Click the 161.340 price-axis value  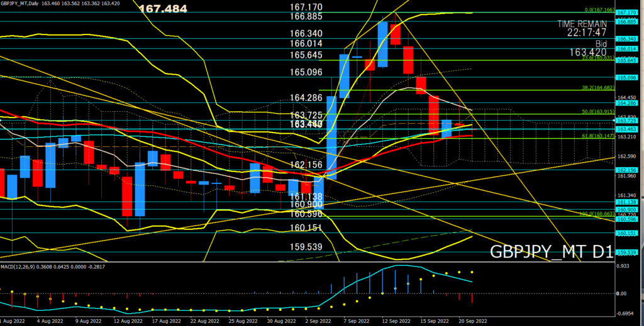tap(627, 195)
